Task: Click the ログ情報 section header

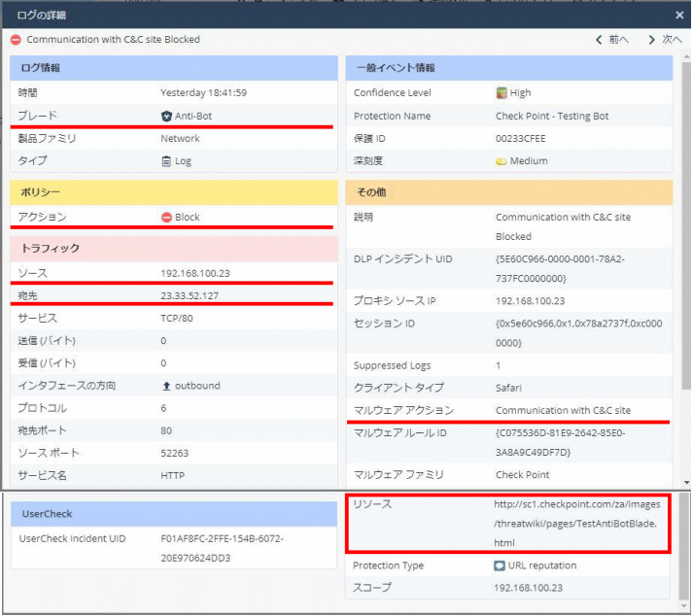Action: pos(41,68)
